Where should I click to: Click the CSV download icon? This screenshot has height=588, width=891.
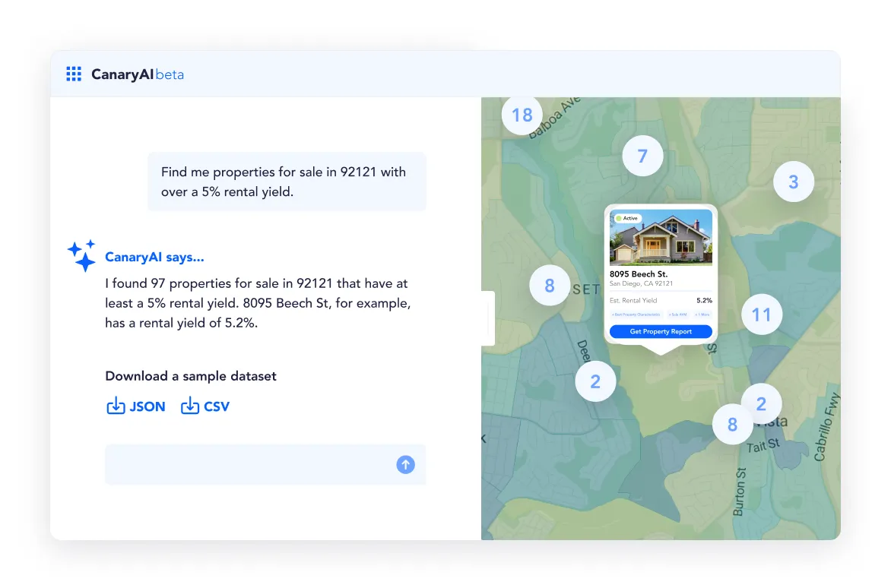(x=190, y=406)
